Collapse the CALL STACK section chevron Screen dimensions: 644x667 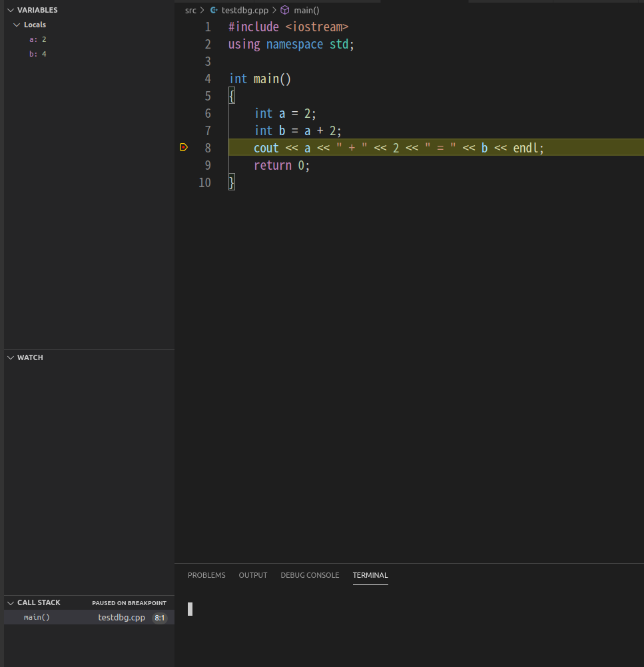click(11, 603)
